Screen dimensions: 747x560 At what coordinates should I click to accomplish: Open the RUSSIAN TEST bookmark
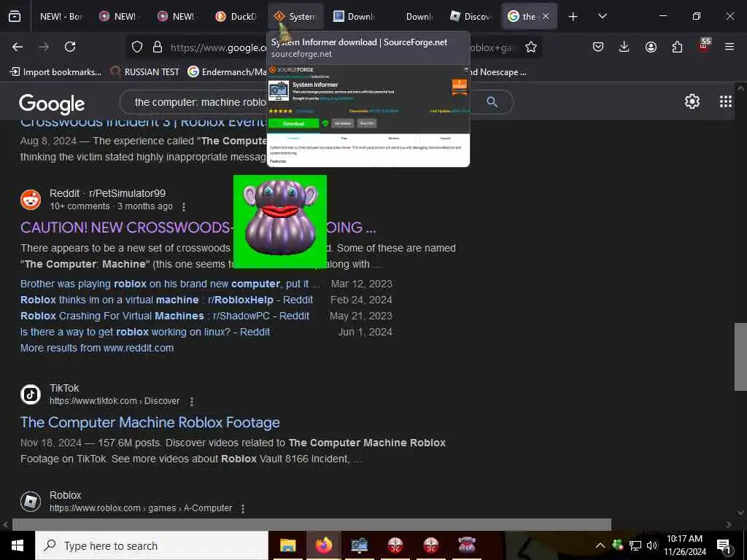click(144, 72)
